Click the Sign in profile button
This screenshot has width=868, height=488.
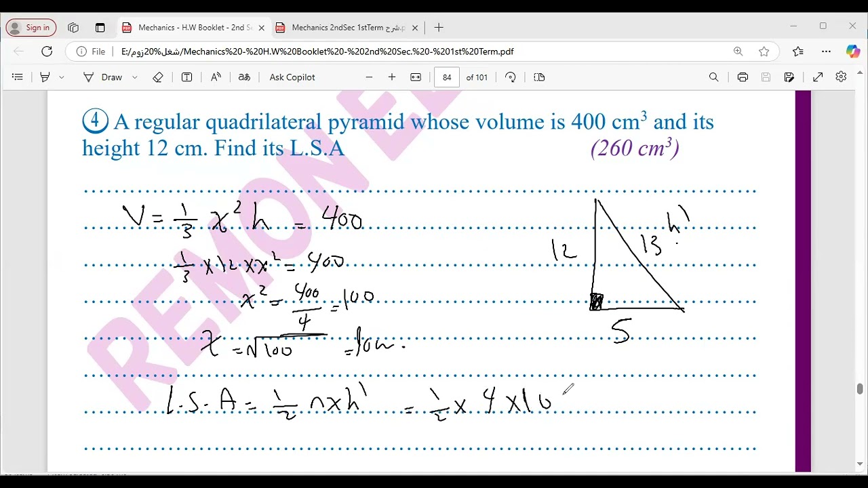pos(31,28)
